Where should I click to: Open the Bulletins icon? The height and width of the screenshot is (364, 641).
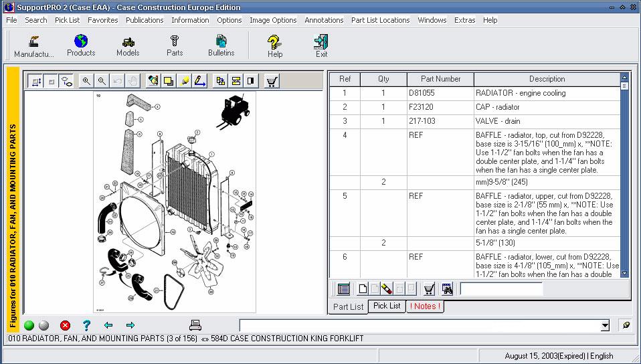point(221,45)
